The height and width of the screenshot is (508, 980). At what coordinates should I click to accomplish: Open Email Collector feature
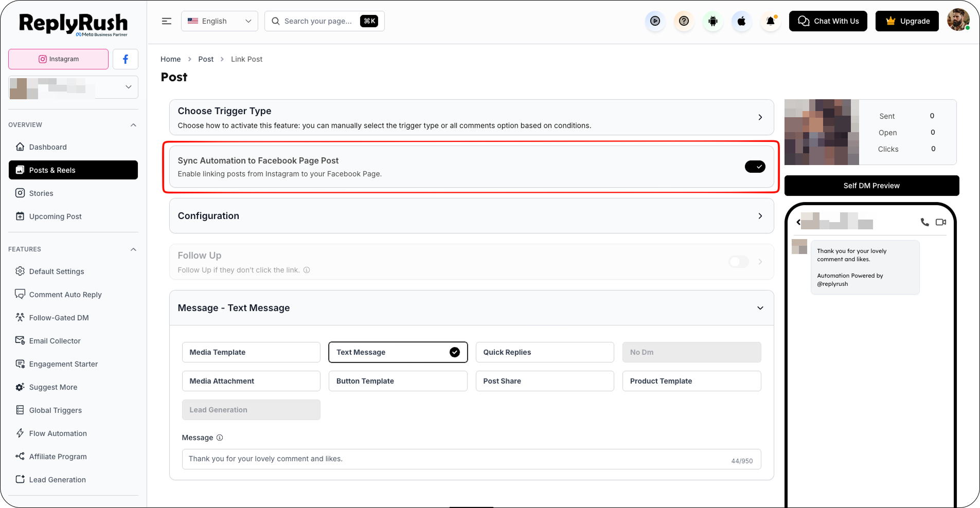(73, 341)
